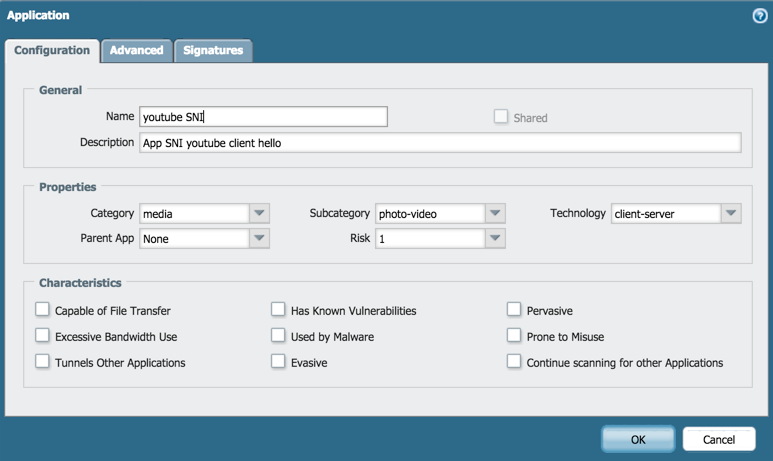Open the Subcategory dropdown arrow
The height and width of the screenshot is (461, 773).
tap(495, 213)
